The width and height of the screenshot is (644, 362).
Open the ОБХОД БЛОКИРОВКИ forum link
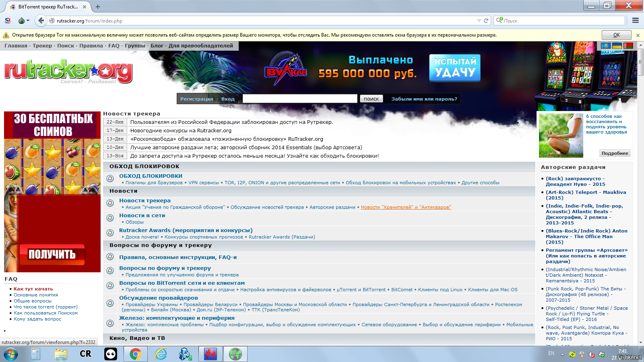[151, 176]
